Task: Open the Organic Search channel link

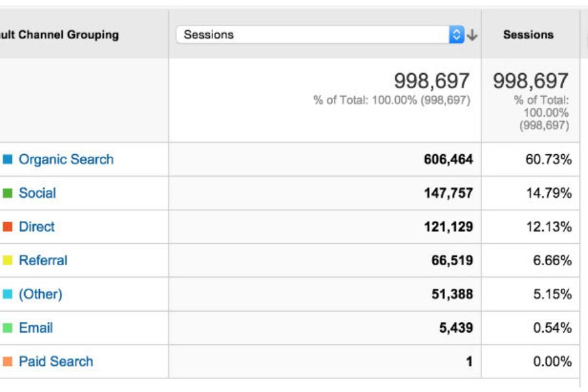Action: point(66,159)
